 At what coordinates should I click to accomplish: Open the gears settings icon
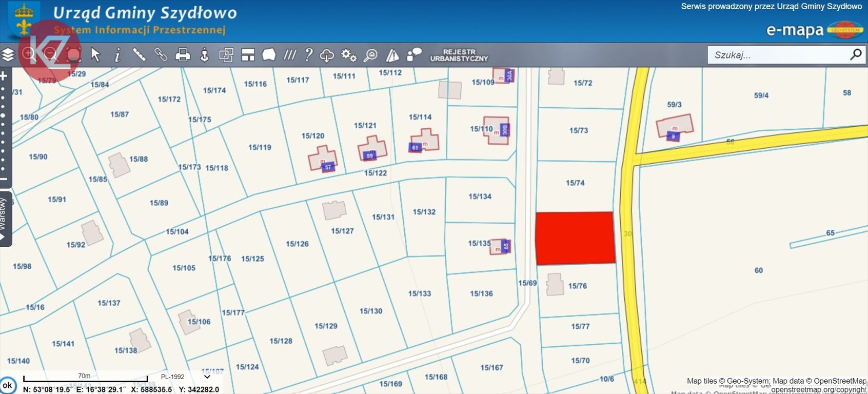(x=349, y=55)
